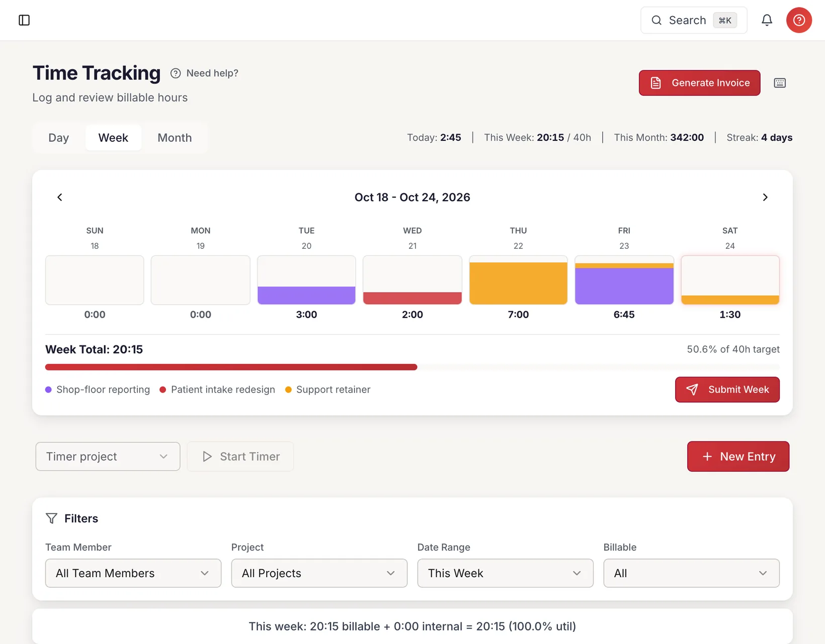The image size is (825, 644).
Task: Click Support retainer orange legend dot
Action: tap(288, 390)
